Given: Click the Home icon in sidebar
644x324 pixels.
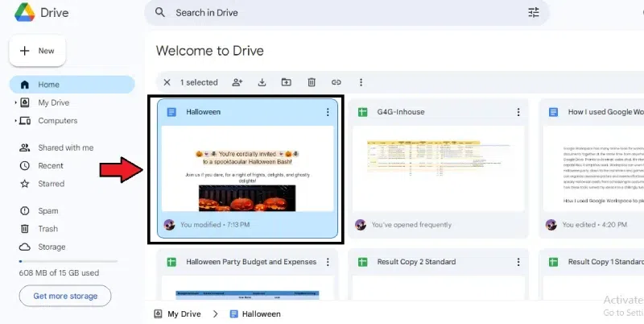Looking at the screenshot, I should coord(25,85).
